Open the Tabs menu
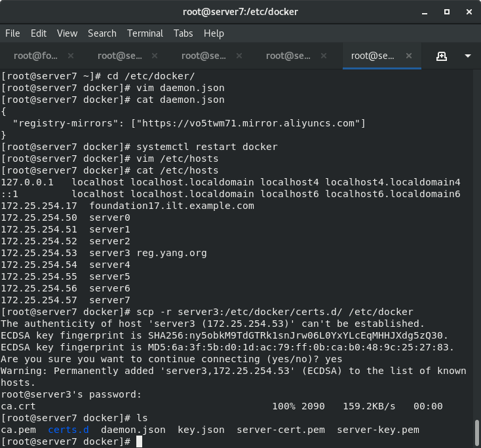This screenshot has height=448, width=481. [x=183, y=33]
